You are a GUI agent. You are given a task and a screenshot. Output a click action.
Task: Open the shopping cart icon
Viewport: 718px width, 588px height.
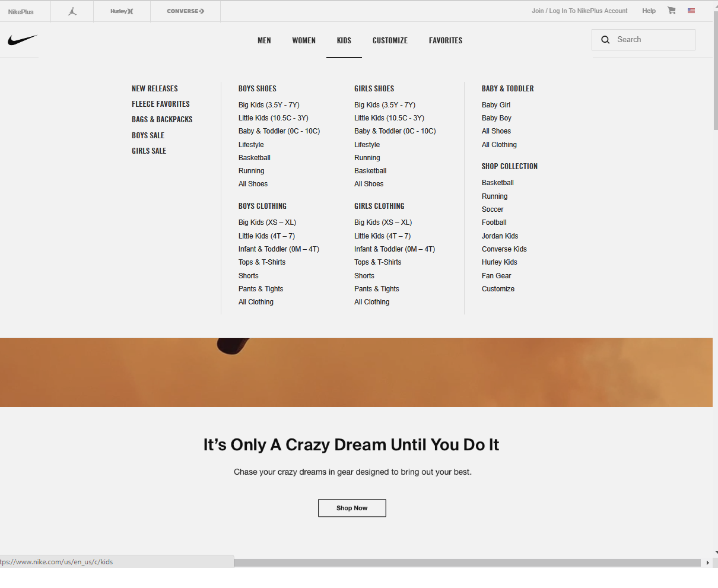(672, 11)
